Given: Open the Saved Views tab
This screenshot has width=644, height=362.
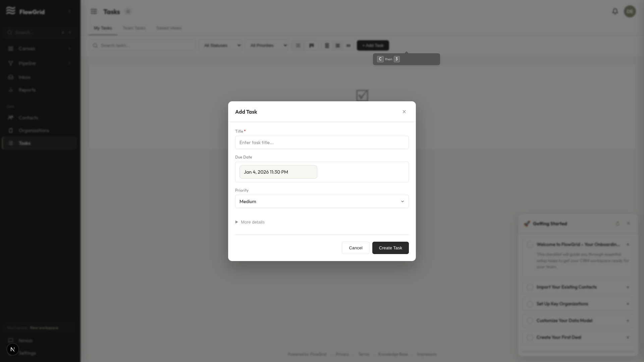Looking at the screenshot, I should coord(169,28).
